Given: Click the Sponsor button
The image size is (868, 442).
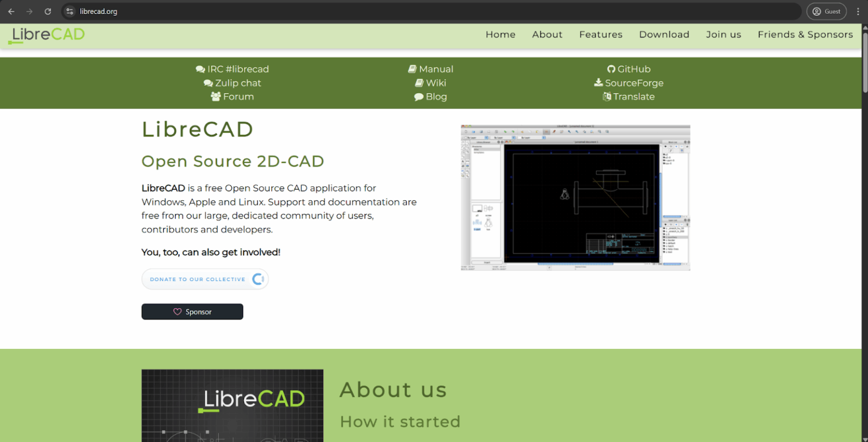Looking at the screenshot, I should pos(192,311).
